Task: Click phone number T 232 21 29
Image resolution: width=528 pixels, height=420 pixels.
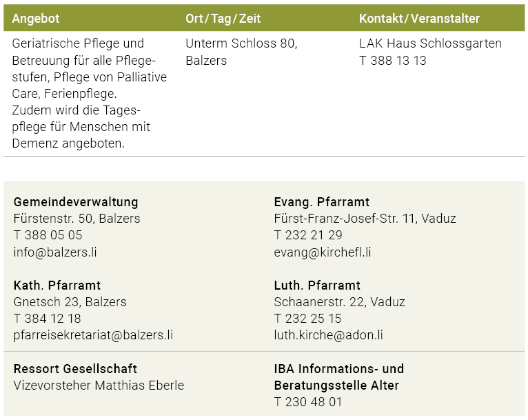Action: point(308,235)
